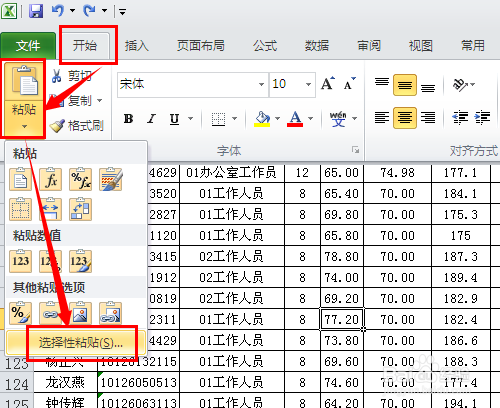Apply red font color
Viewport: 500px width, 408px height.
click(x=295, y=119)
